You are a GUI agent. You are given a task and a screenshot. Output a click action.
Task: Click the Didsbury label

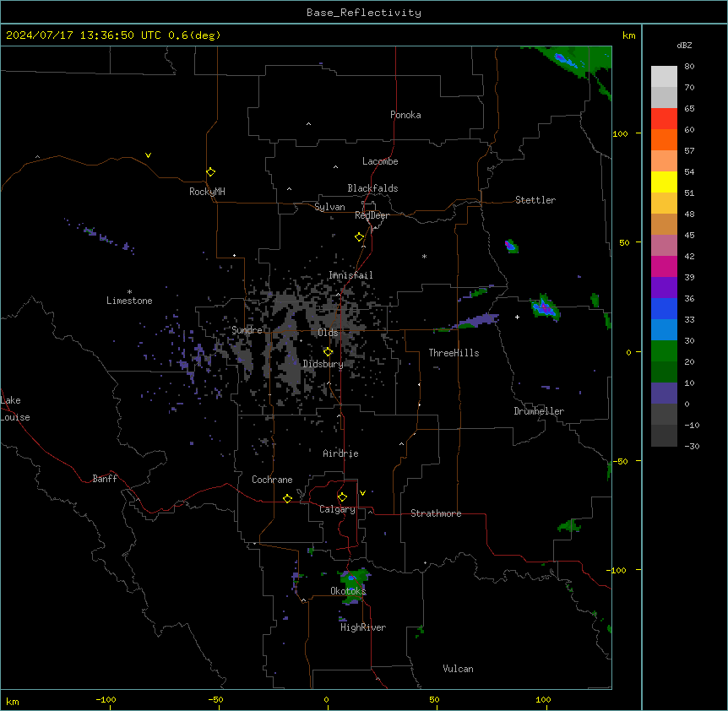coord(323,364)
